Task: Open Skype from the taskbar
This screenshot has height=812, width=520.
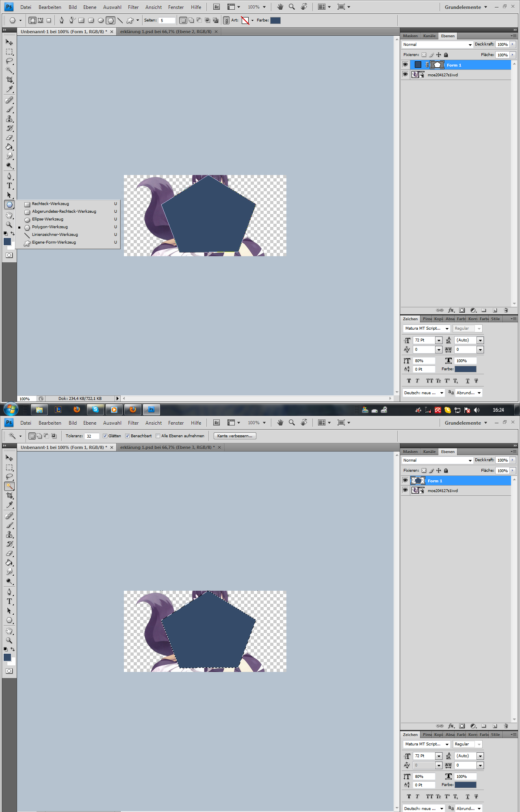Action: pos(95,410)
